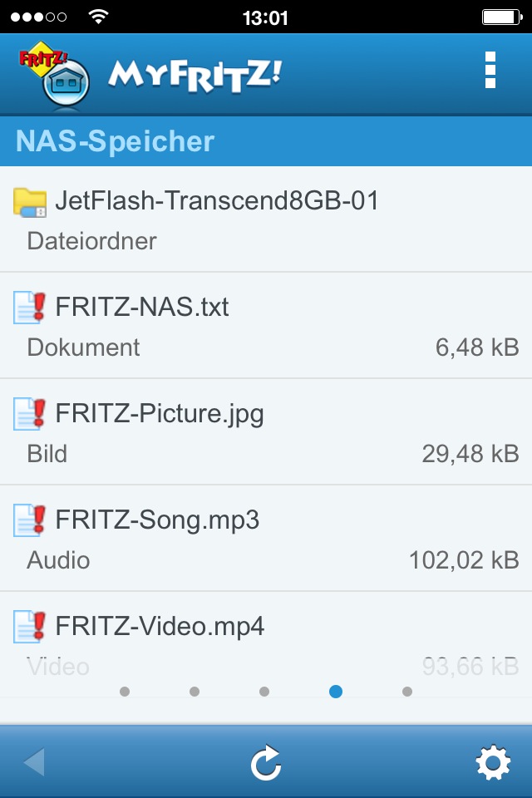Screen dimensions: 532x798
Task: Tap the FRITZ-Song.mp3 file icon
Action: [x=30, y=520]
